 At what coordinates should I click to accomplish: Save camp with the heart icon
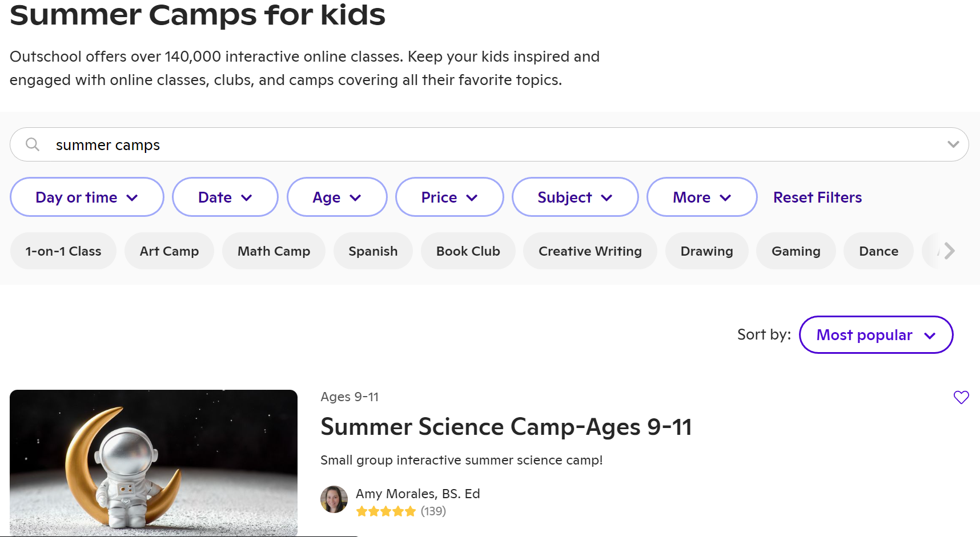[961, 397]
